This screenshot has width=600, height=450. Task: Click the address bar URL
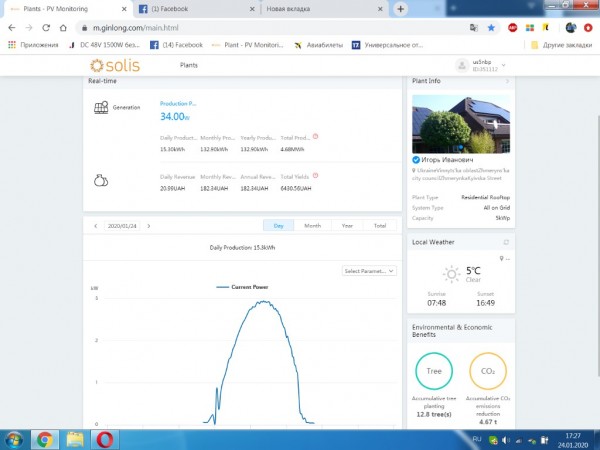(135, 28)
